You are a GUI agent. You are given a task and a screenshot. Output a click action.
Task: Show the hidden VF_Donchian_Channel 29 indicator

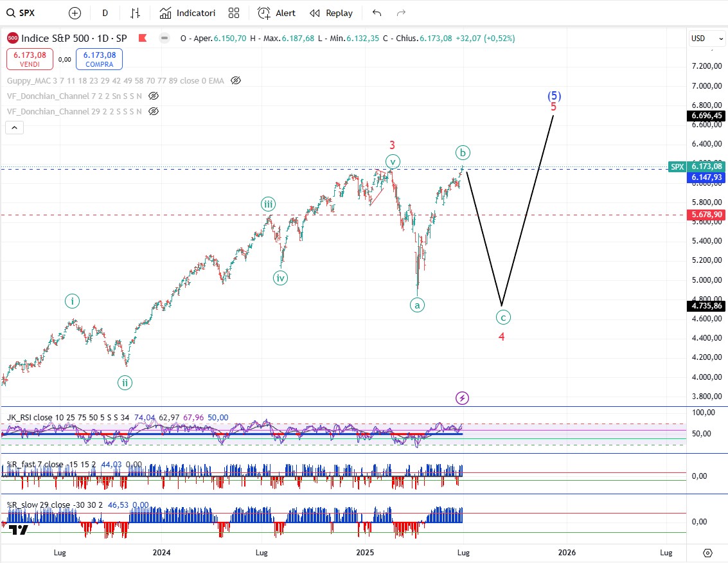point(153,111)
